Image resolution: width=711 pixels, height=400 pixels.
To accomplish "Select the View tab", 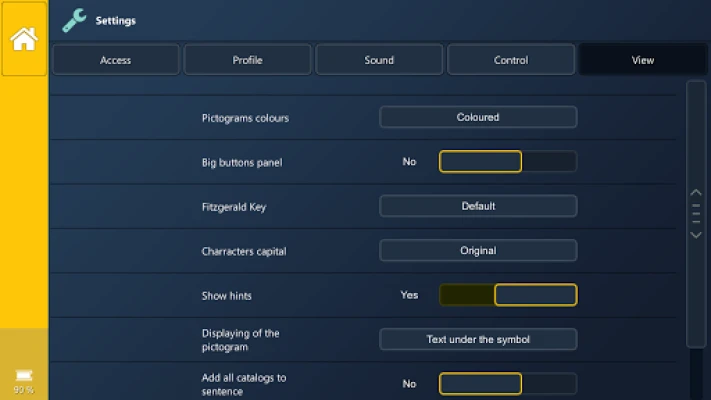I will pos(643,60).
